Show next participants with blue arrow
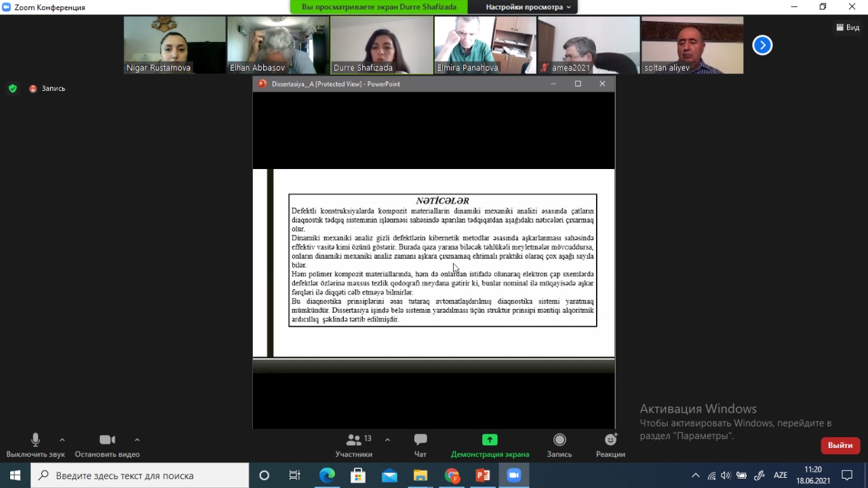 pos(762,45)
